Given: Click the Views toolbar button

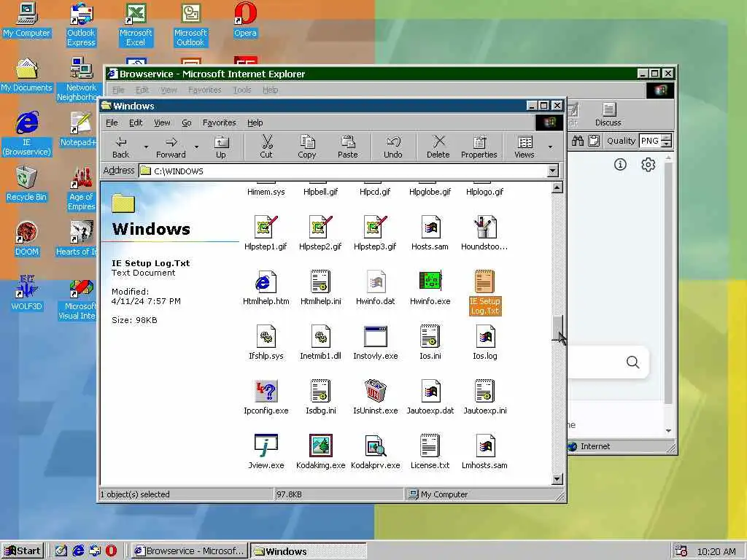Looking at the screenshot, I should pyautogui.click(x=525, y=146).
